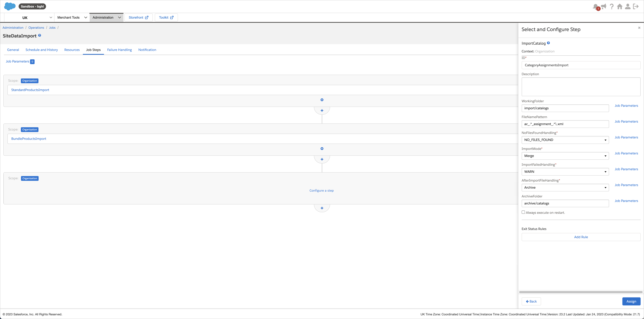Screen dimensions: 644x319
Task: Click Job Parameters link beside NoFilesFoundHandling
Action: (x=626, y=137)
